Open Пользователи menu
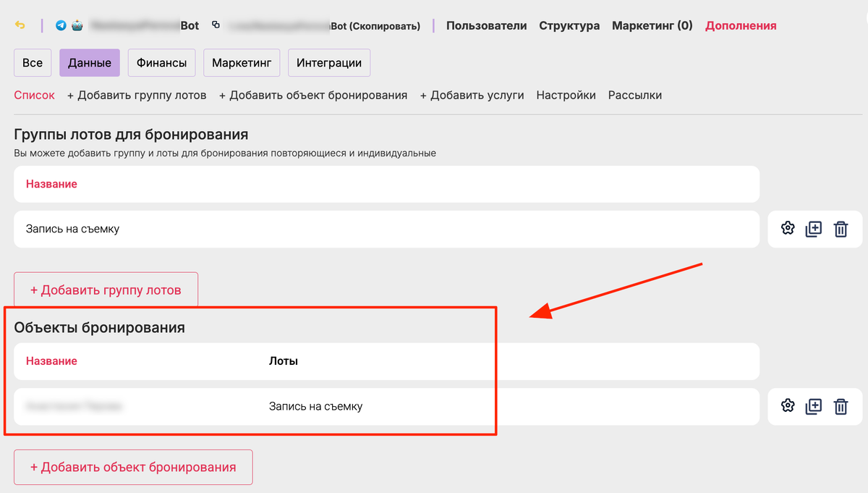Image resolution: width=868 pixels, height=493 pixels. pyautogui.click(x=486, y=25)
